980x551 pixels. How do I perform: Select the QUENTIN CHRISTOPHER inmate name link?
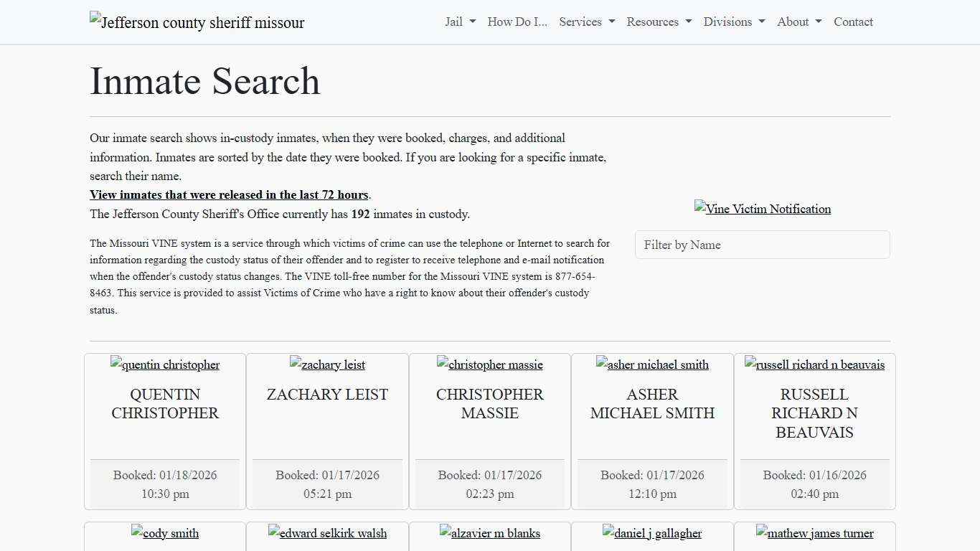tap(164, 404)
